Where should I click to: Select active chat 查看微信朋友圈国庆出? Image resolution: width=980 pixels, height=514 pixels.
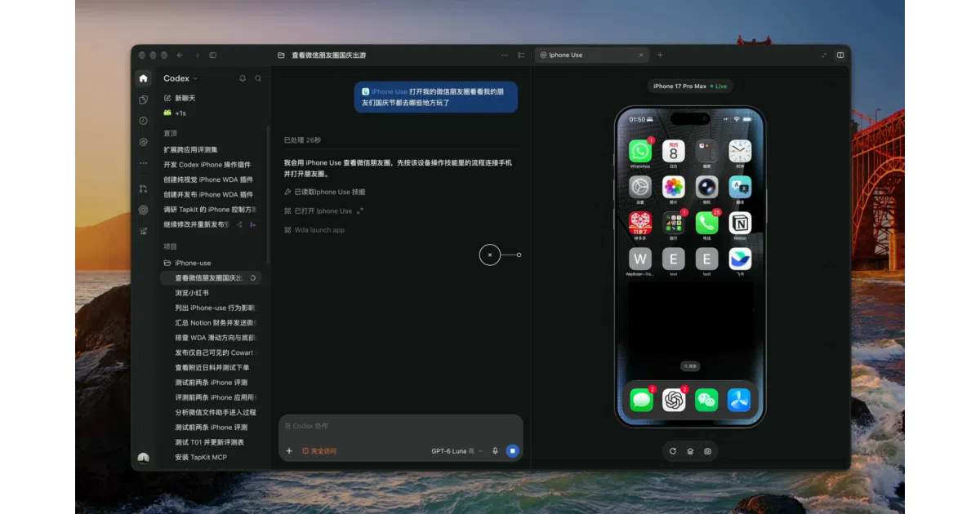point(211,278)
